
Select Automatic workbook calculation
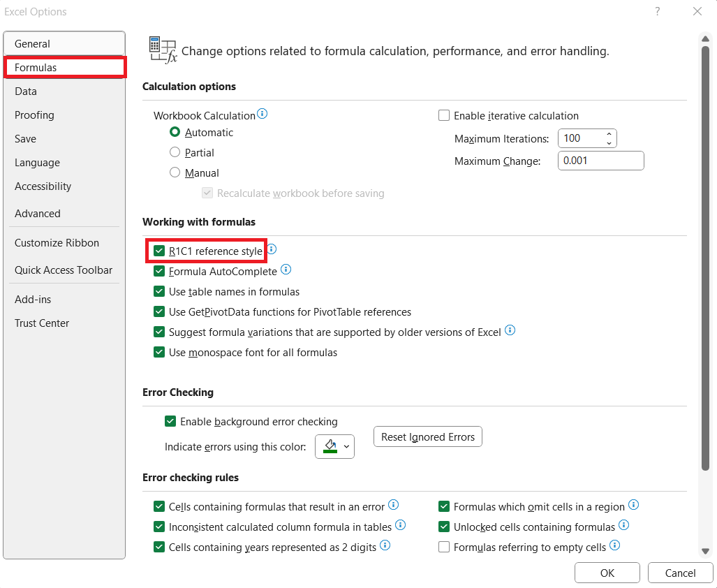(175, 132)
